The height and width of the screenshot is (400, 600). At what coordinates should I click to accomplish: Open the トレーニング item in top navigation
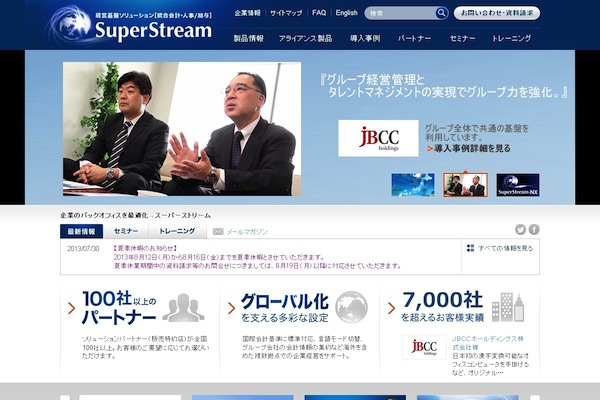pos(512,39)
